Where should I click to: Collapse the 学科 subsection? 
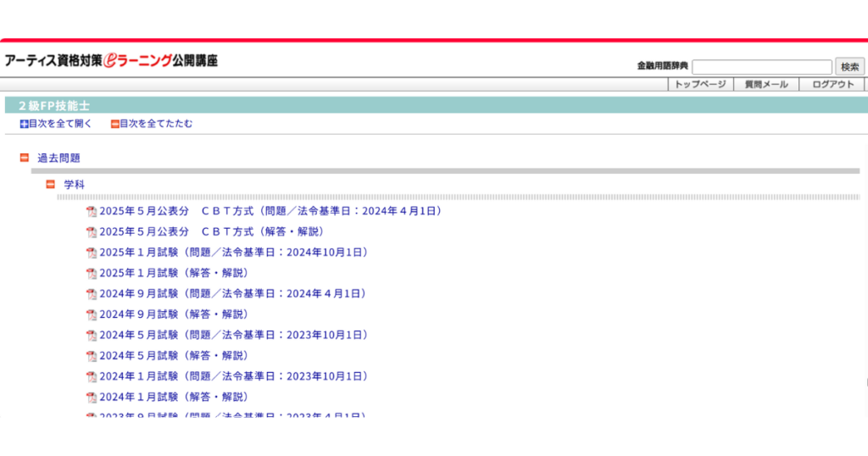tap(51, 184)
